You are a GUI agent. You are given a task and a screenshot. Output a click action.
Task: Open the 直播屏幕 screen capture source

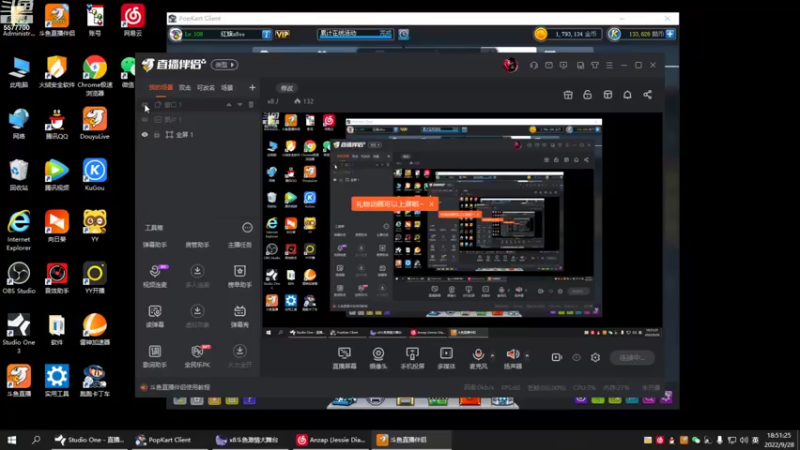click(344, 358)
